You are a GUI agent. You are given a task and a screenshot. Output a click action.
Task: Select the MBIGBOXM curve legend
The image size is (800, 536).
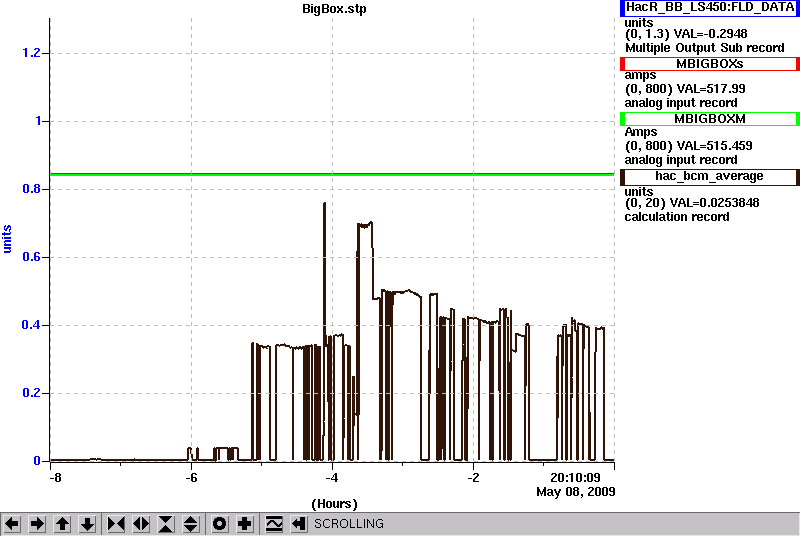(710, 119)
